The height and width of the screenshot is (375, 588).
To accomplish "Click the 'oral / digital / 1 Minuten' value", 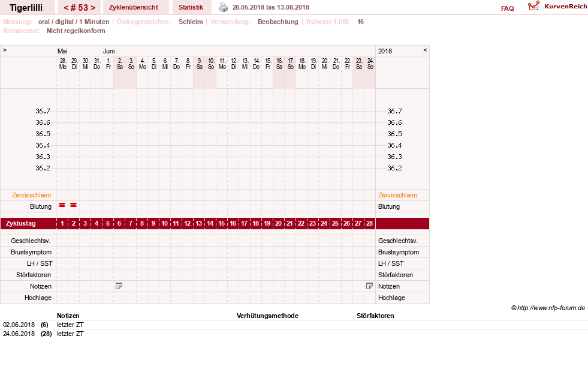I will pos(74,22).
